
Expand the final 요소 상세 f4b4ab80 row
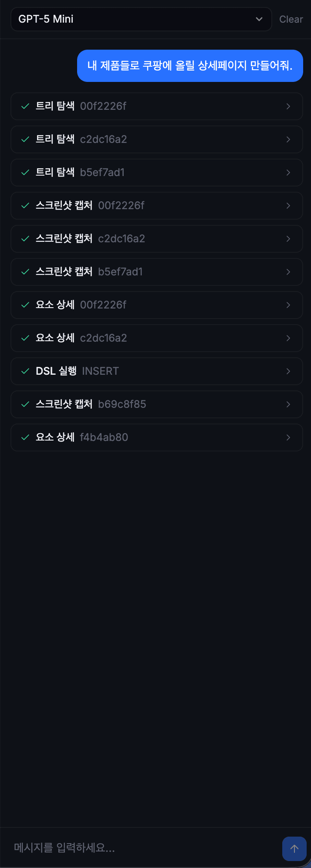coord(288,437)
